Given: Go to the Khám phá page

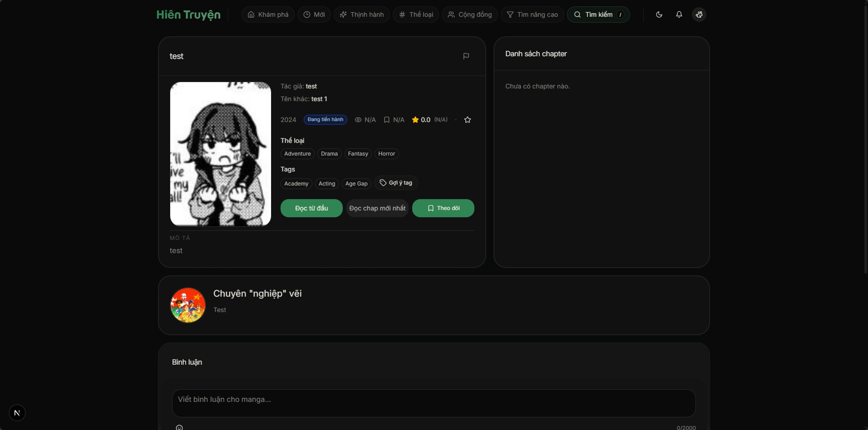Looking at the screenshot, I should pyautogui.click(x=268, y=15).
